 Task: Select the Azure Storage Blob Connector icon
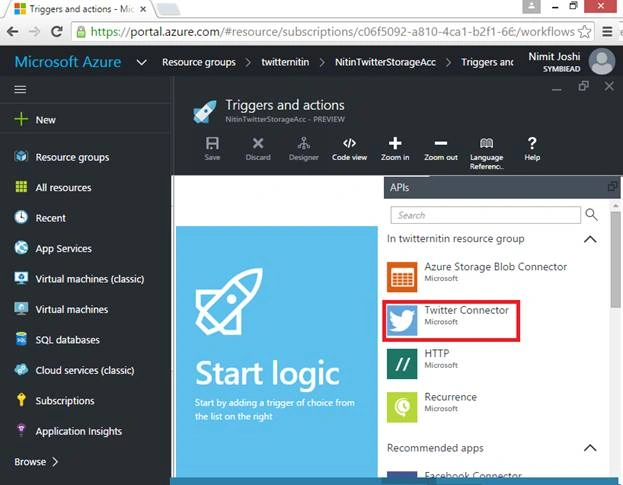(x=402, y=277)
